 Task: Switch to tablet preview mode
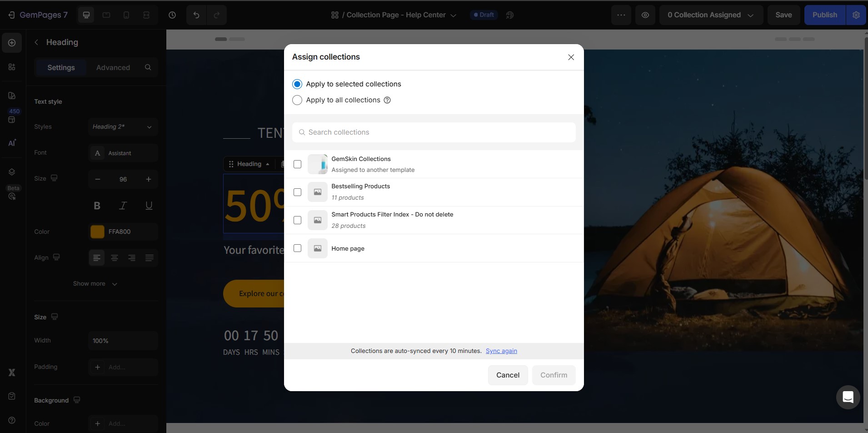click(x=106, y=15)
